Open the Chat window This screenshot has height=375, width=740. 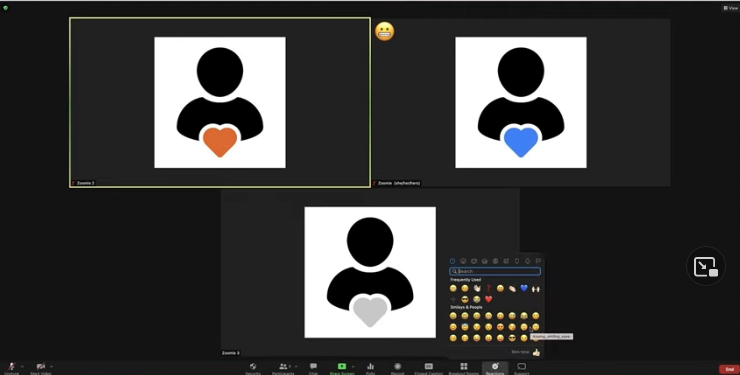(313, 367)
